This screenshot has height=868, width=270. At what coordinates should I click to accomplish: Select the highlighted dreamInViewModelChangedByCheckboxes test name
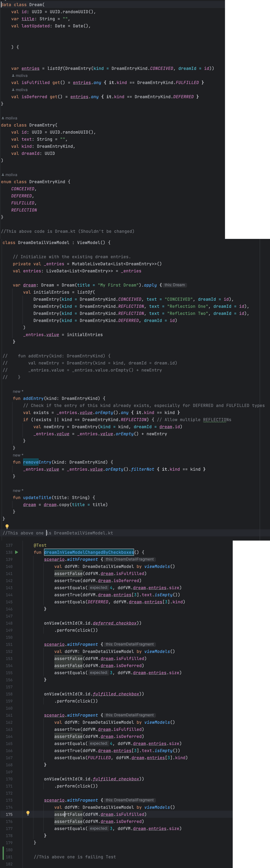89,552
